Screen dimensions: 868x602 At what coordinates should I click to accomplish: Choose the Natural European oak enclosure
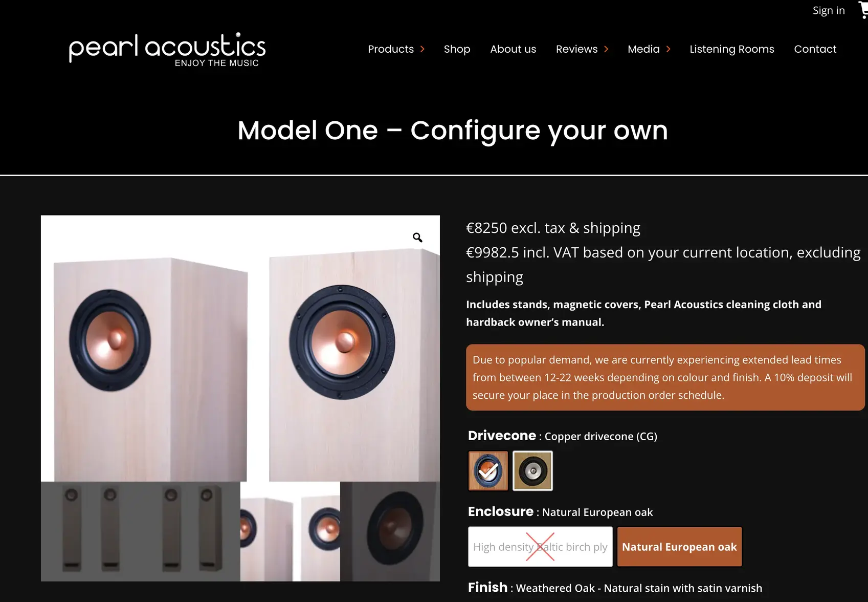(x=679, y=547)
